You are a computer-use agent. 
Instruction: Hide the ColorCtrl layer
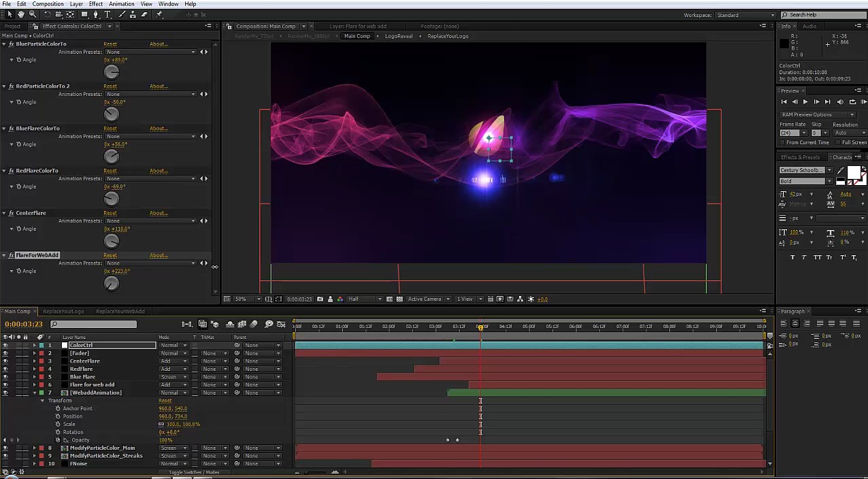5,346
